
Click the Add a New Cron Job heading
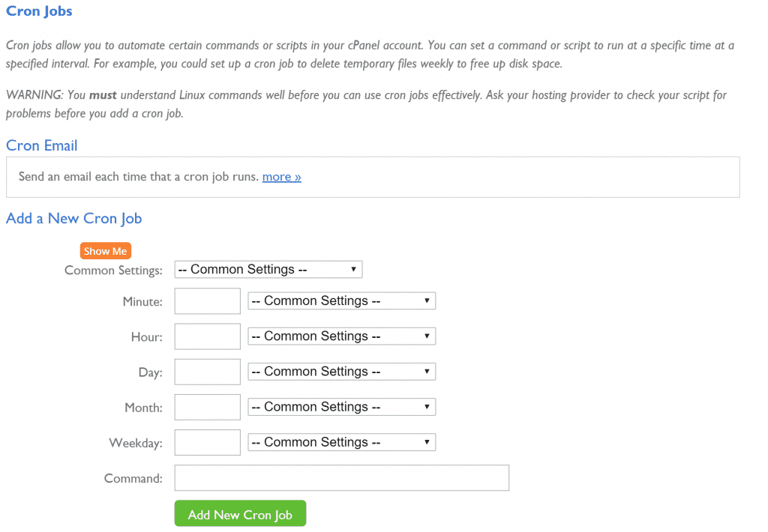[x=74, y=218]
